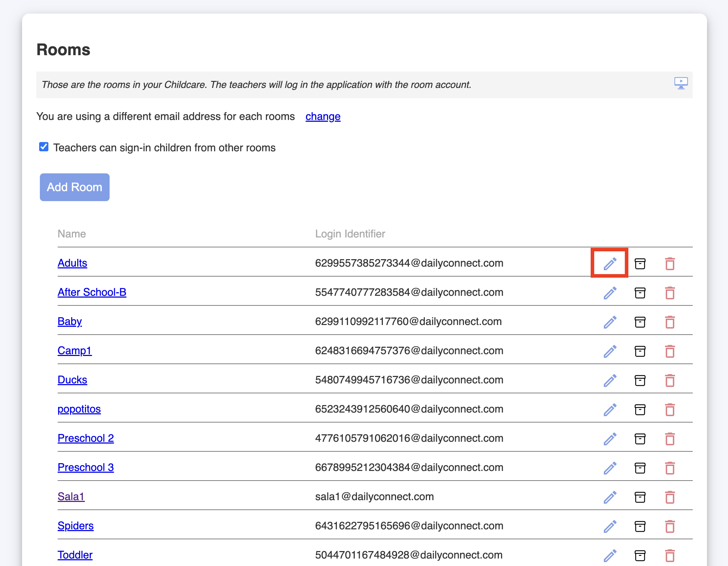Edit the Preschool 2 room
This screenshot has height=566, width=728.
tap(610, 439)
